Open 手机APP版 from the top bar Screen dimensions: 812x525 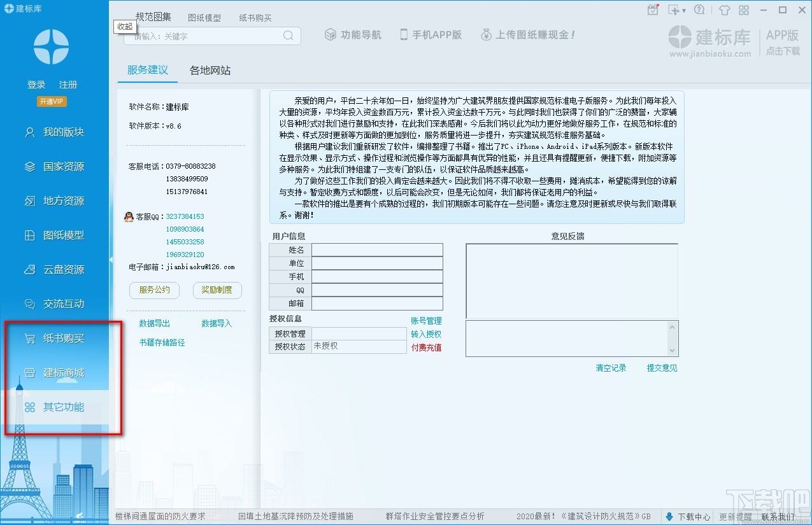(x=431, y=35)
